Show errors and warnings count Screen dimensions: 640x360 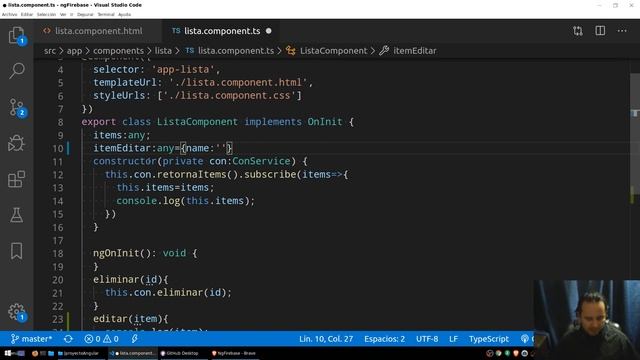click(101, 339)
